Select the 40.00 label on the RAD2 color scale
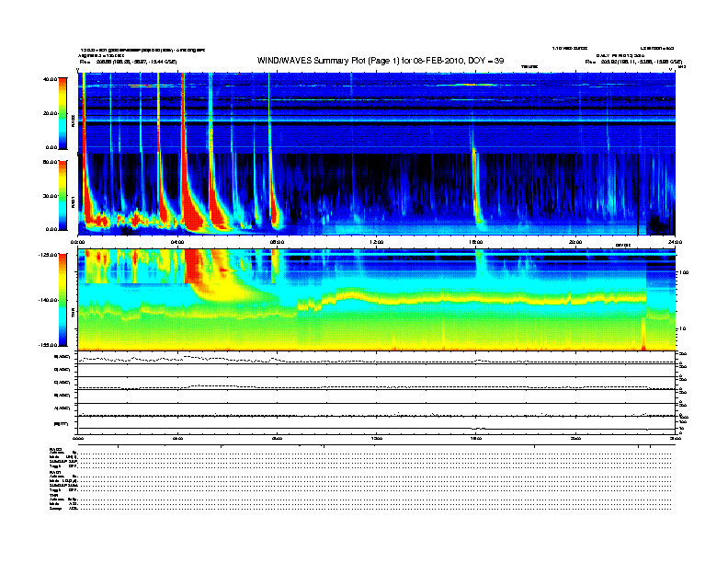Viewport: 728px width, 563px height. click(50, 79)
